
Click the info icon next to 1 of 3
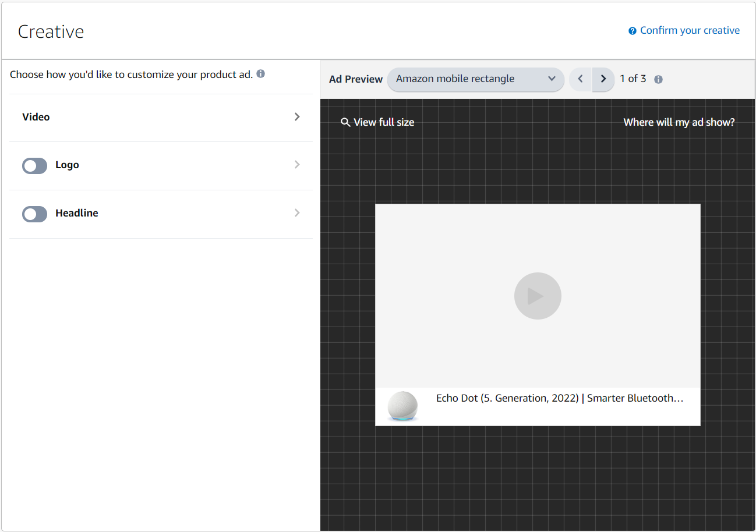coord(658,80)
